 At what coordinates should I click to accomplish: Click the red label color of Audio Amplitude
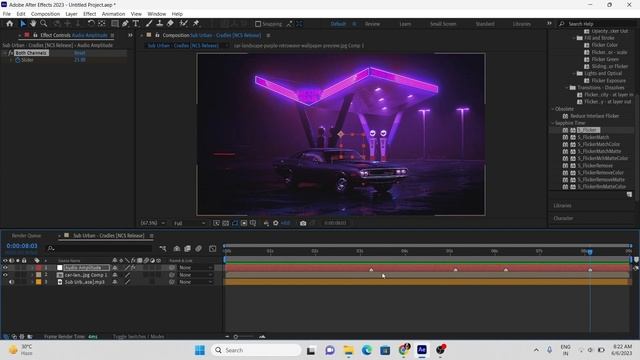tap(38, 268)
